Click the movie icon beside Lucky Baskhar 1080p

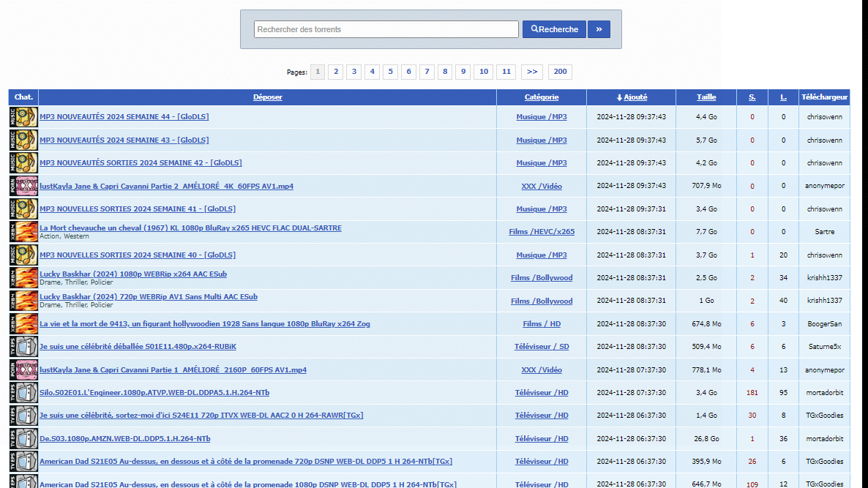click(23, 278)
